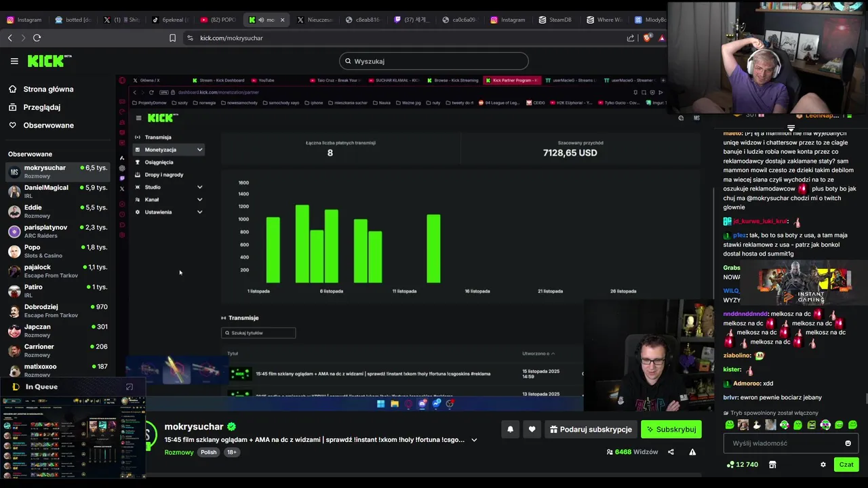868x488 pixels.
Task: Click the Polish language tag
Action: [209, 452]
